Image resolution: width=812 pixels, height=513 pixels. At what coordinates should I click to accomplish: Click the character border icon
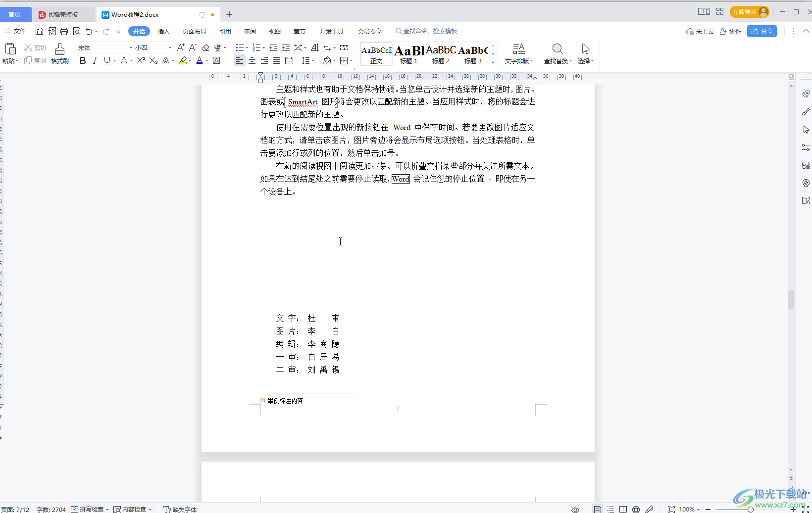click(x=216, y=60)
